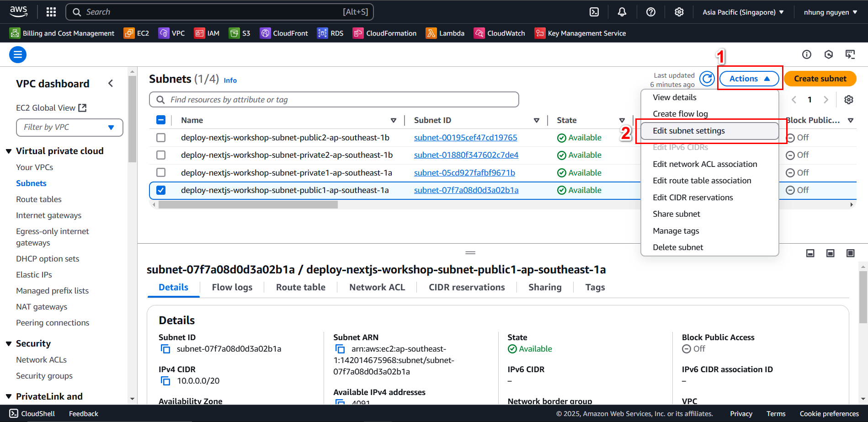Switch to the Route table tab
The image size is (868, 422).
pos(301,287)
